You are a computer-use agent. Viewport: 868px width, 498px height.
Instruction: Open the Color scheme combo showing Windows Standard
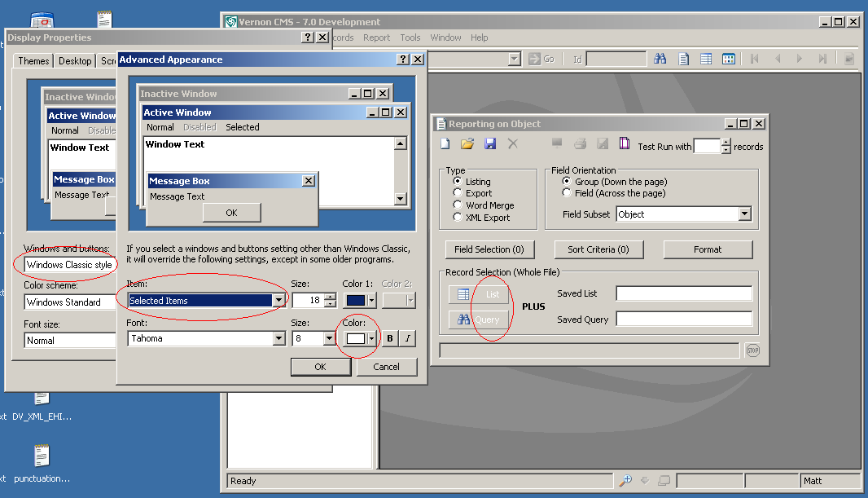click(x=70, y=302)
